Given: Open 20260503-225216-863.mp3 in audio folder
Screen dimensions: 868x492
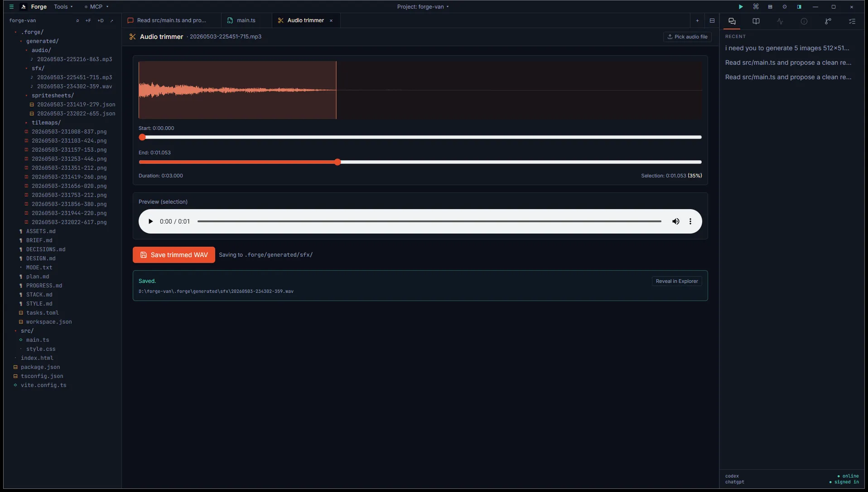Looking at the screenshot, I should tap(74, 59).
